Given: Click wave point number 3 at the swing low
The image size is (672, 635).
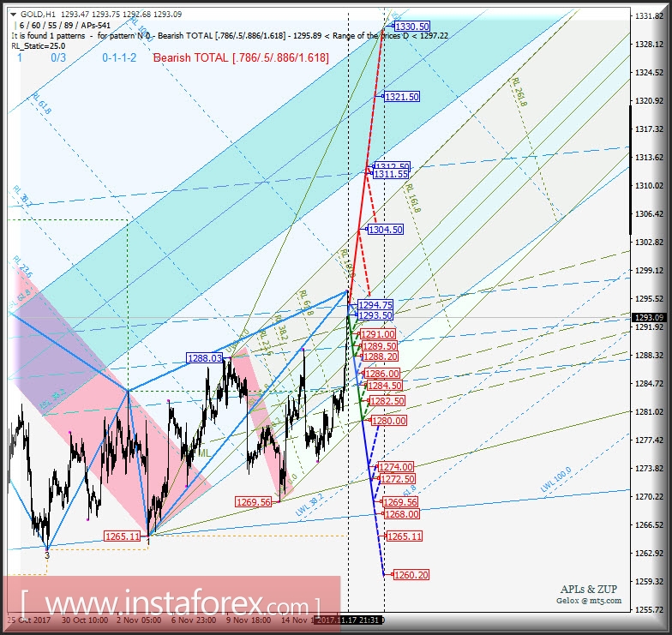Looking at the screenshot, I should pos(47,555).
